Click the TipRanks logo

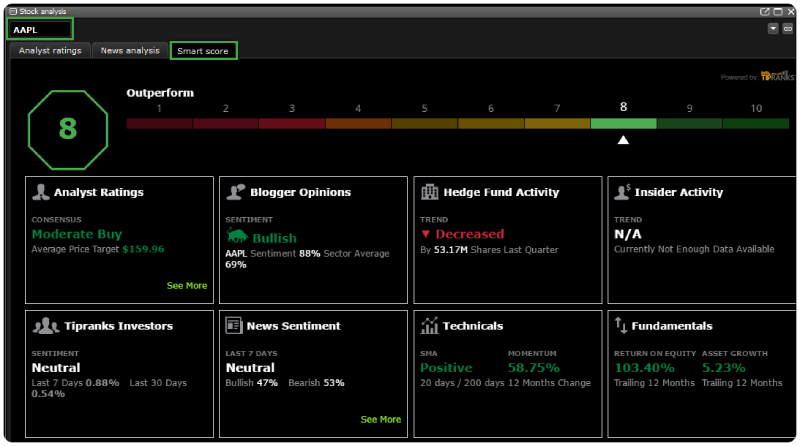point(777,76)
